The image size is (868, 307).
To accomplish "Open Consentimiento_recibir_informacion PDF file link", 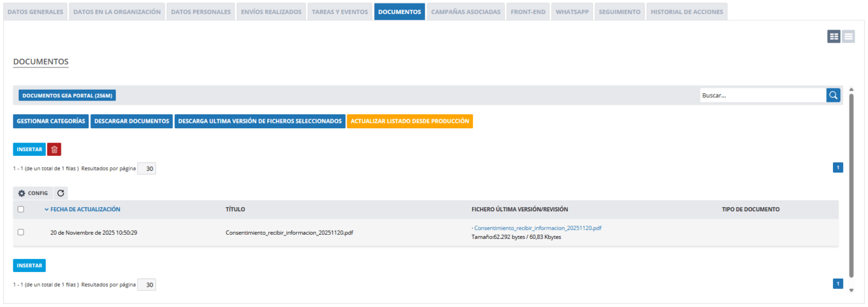I will click(538, 228).
